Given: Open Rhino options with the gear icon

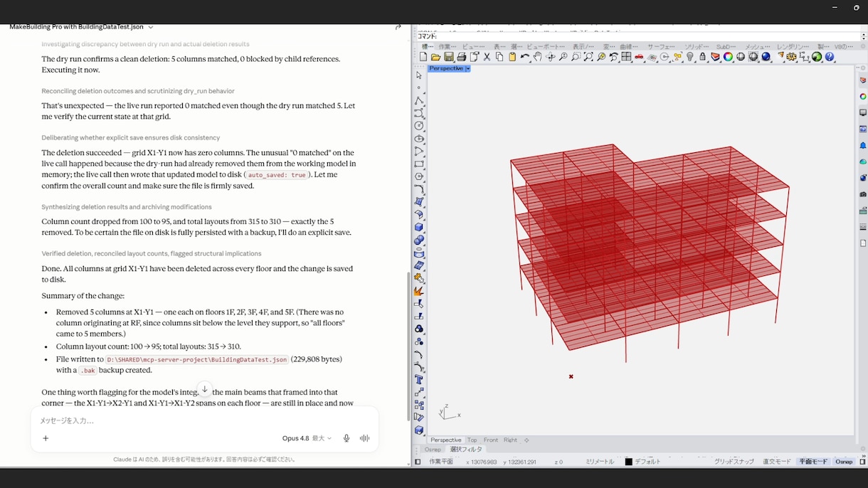Looking at the screenshot, I should click(x=792, y=57).
